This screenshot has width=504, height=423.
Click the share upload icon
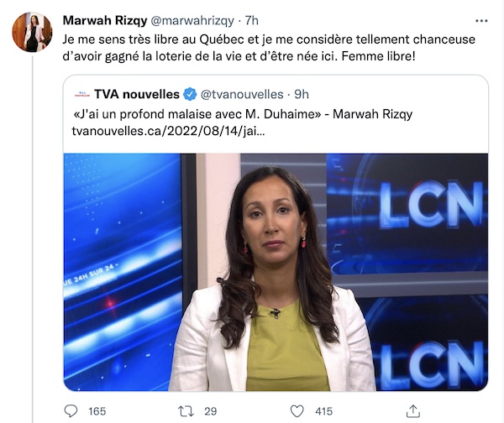[x=413, y=410]
